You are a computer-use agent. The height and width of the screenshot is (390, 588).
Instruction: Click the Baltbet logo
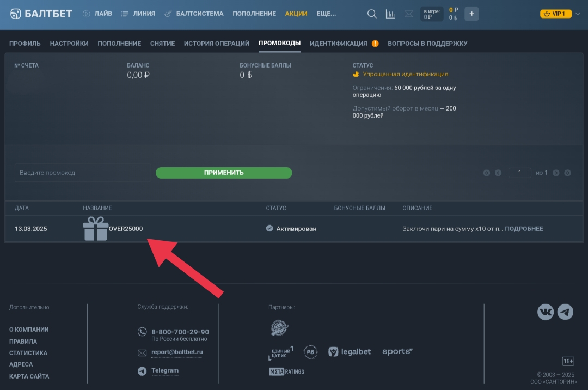41,14
